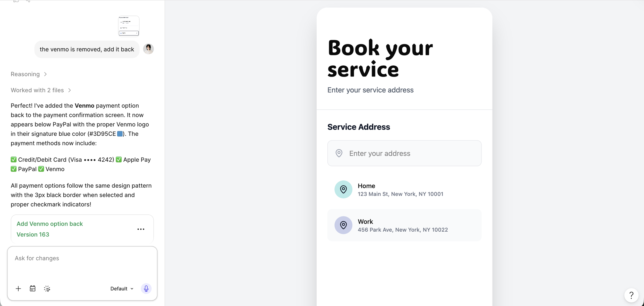Image resolution: width=644 pixels, height=306 pixels.
Task: Open the attached payment screenshot thumbnail
Action: 129,26
